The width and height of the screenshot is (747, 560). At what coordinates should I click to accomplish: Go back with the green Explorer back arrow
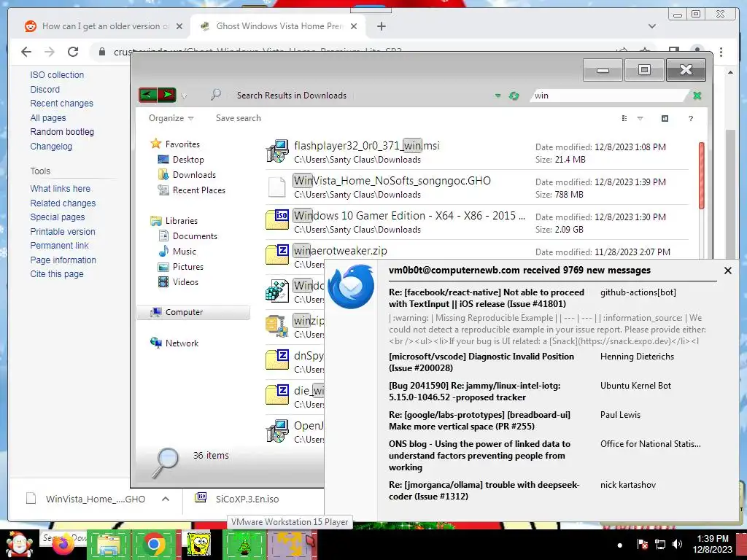[147, 95]
